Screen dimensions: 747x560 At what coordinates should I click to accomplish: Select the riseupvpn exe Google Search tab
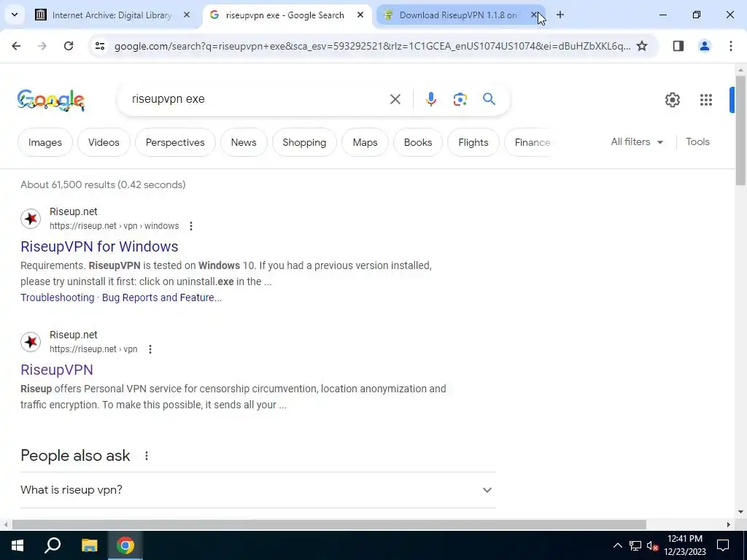pyautogui.click(x=285, y=15)
